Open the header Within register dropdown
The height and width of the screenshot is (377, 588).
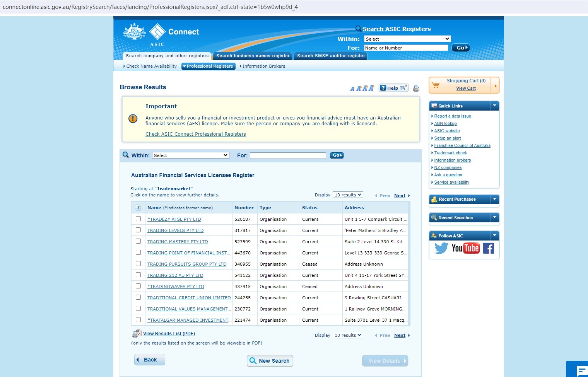[x=407, y=39]
